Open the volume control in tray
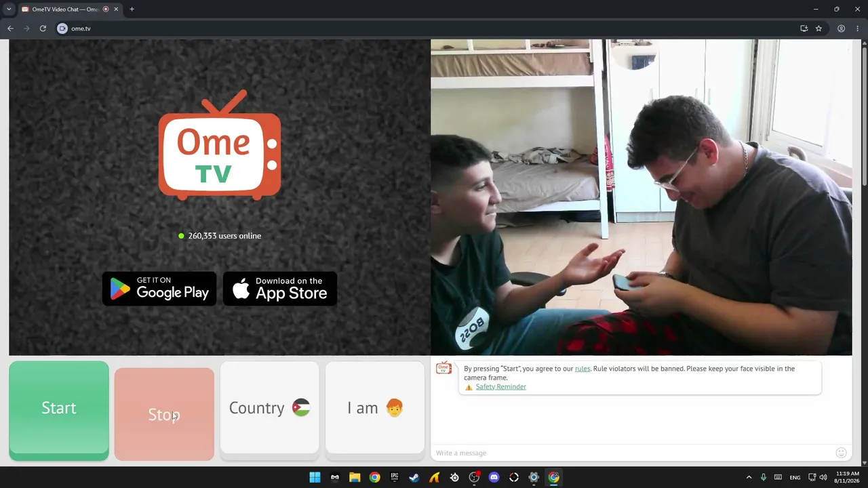This screenshot has width=868, height=488. [x=823, y=477]
